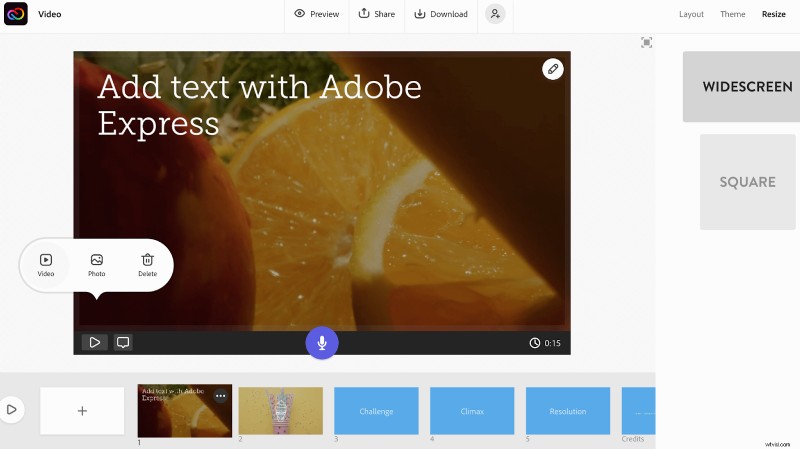Toggle the fullscreen frame icon
The image size is (800, 449).
click(x=646, y=42)
